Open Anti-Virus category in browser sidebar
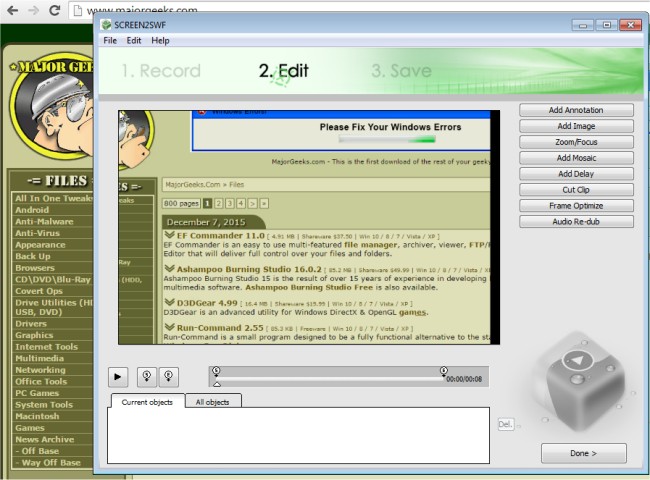This screenshot has height=480, width=650. pyautogui.click(x=37, y=233)
